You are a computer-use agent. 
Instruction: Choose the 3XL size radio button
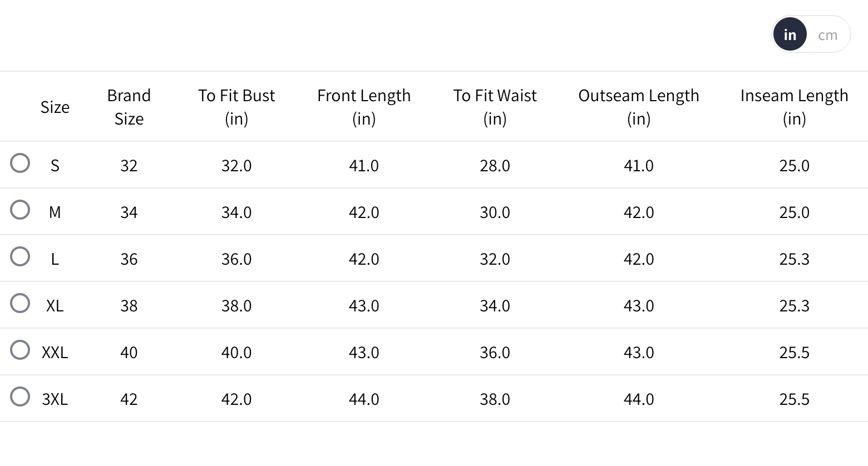click(x=20, y=396)
